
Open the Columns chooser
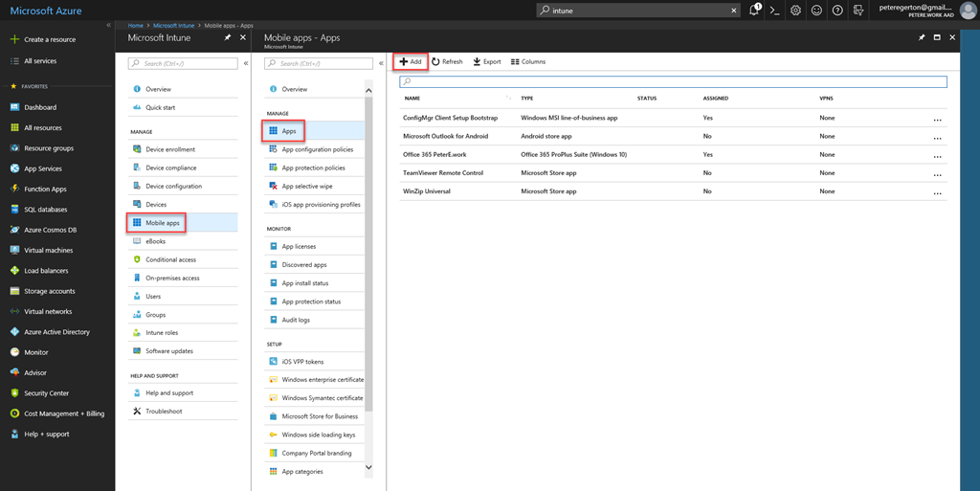(528, 61)
